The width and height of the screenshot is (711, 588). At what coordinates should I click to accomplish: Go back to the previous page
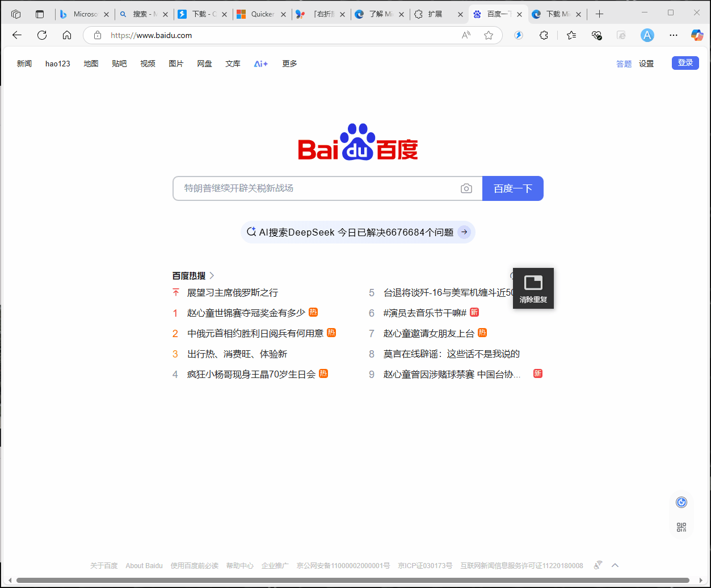click(x=17, y=35)
